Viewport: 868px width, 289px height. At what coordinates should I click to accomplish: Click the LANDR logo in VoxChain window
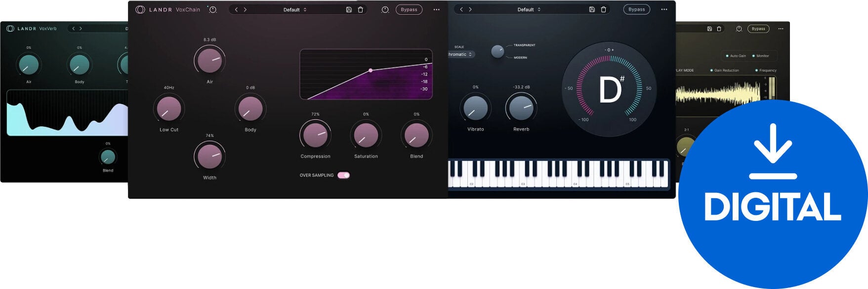(140, 9)
